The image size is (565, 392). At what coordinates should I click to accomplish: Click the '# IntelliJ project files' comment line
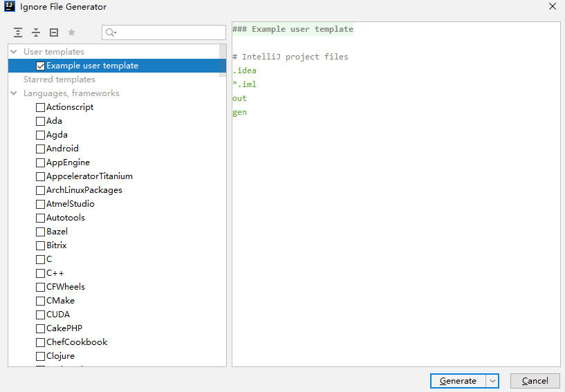click(290, 57)
